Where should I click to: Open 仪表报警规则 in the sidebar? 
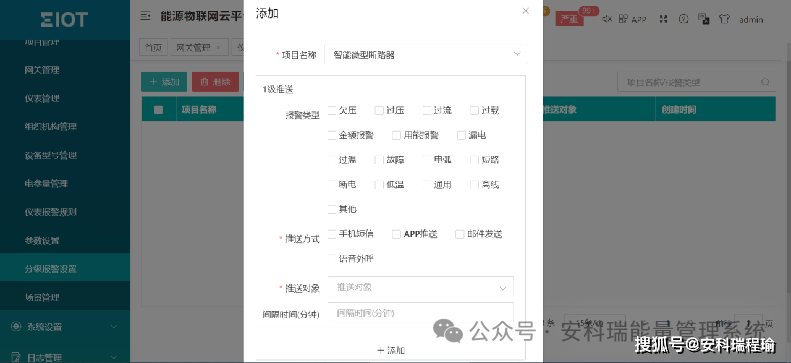click(x=50, y=212)
